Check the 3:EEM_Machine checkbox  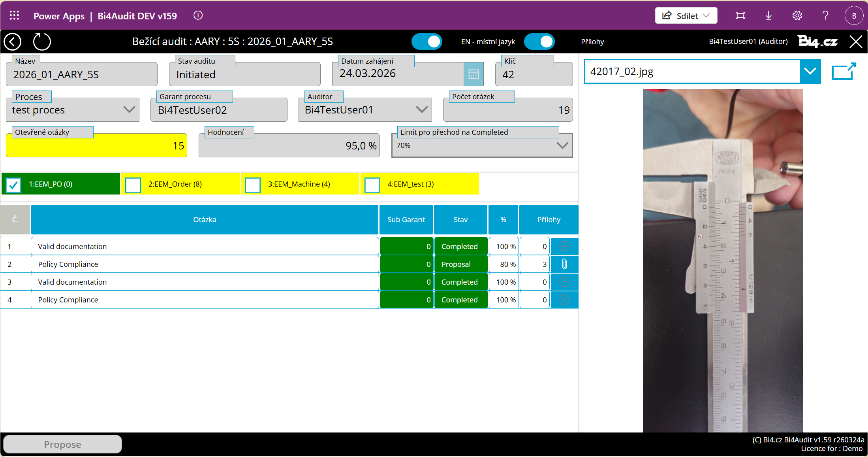253,185
